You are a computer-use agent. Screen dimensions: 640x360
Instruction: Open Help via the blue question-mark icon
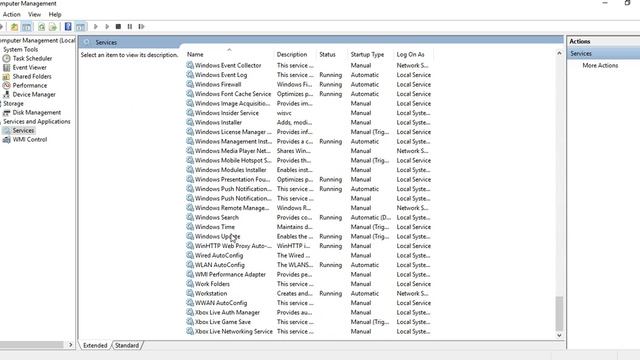[68, 27]
